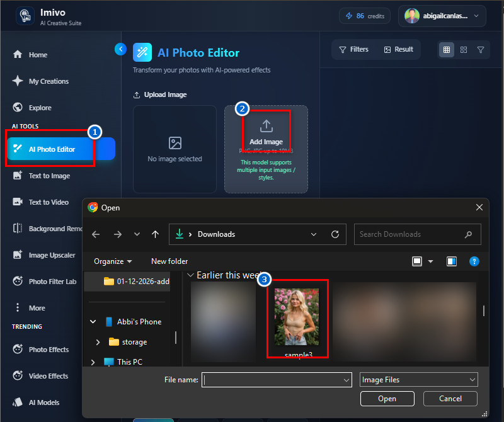Click the Image Upscaler icon

click(18, 255)
